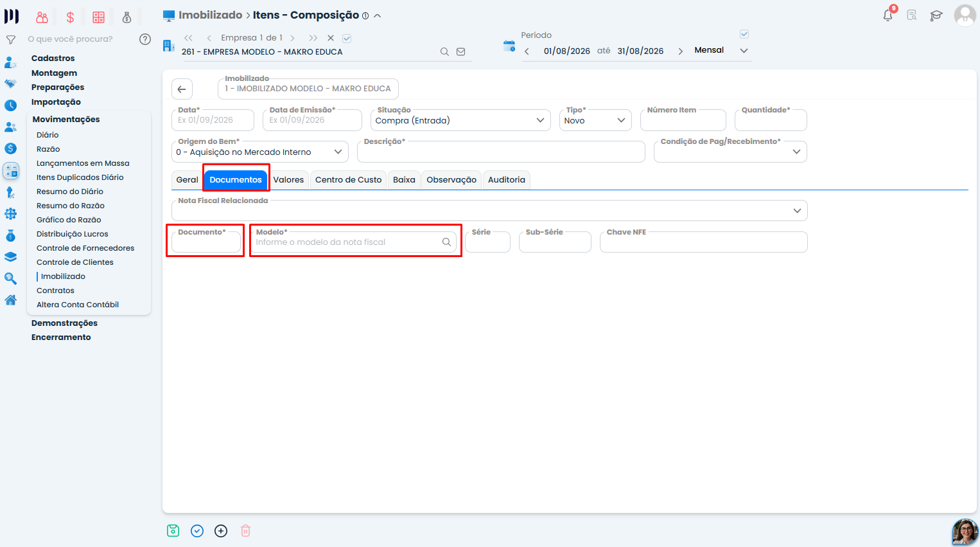The height and width of the screenshot is (547, 980).
Task: Open the blue clock sidebar icon
Action: click(x=11, y=105)
